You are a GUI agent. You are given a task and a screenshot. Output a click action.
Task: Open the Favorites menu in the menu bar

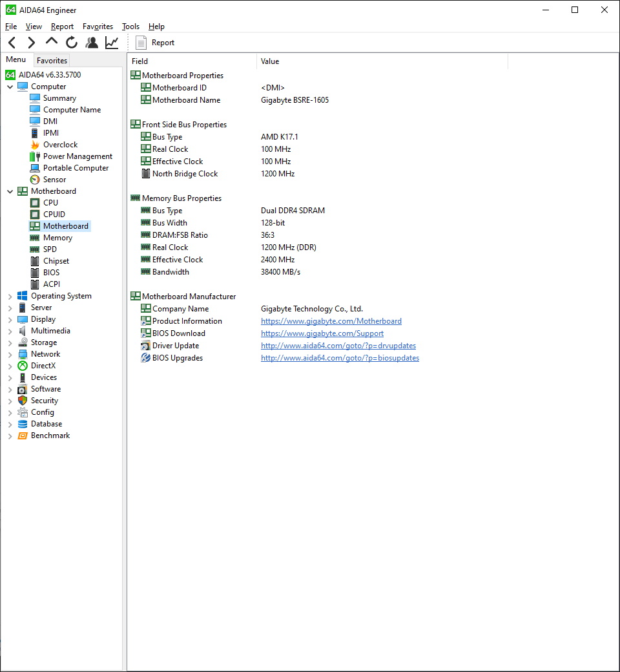coord(98,26)
